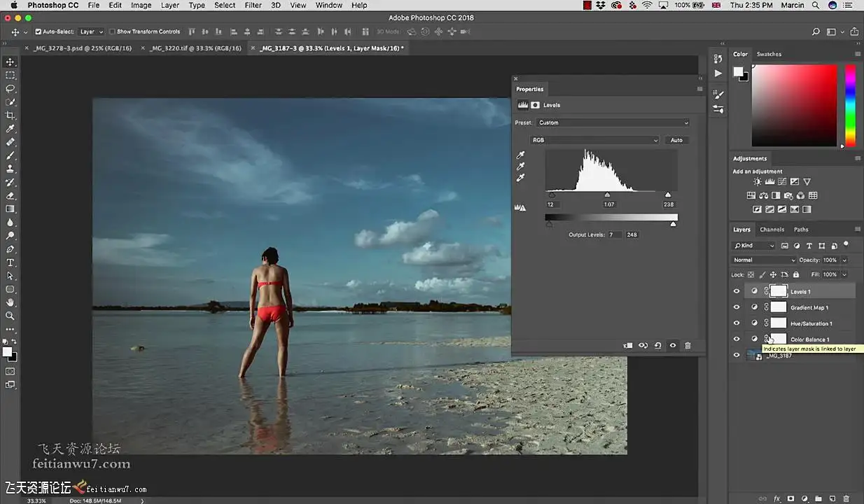Hide the Gradient Map 1 layer
Viewport: 864px width, 504px height.
click(x=736, y=307)
